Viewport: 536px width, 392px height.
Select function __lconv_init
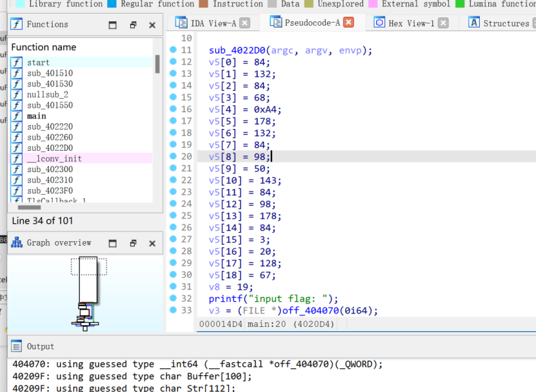81,159
